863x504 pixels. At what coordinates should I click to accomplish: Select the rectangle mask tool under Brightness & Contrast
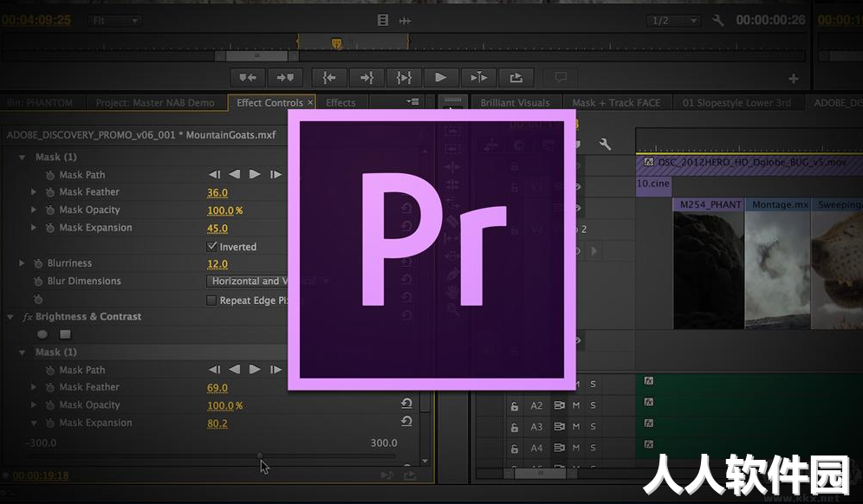(65, 334)
